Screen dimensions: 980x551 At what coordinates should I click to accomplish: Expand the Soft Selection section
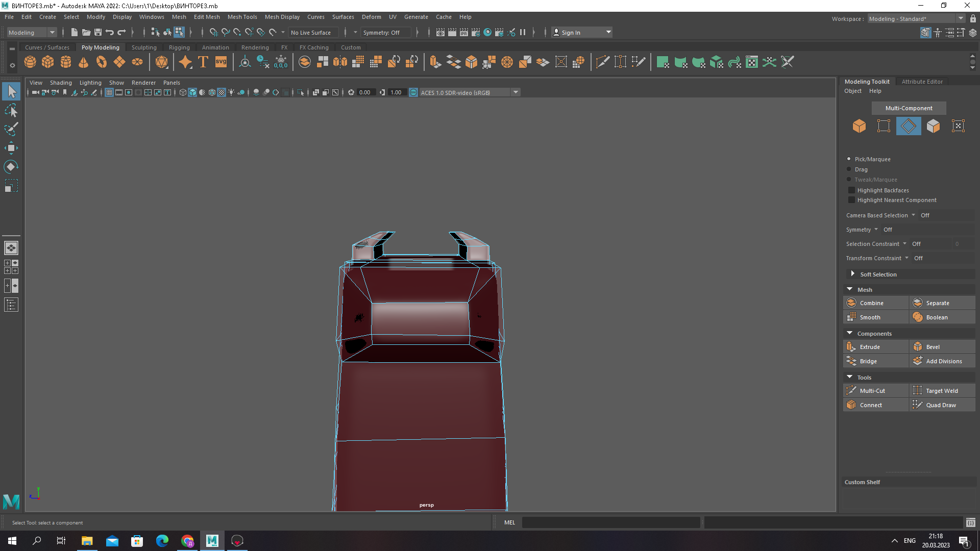click(x=852, y=274)
